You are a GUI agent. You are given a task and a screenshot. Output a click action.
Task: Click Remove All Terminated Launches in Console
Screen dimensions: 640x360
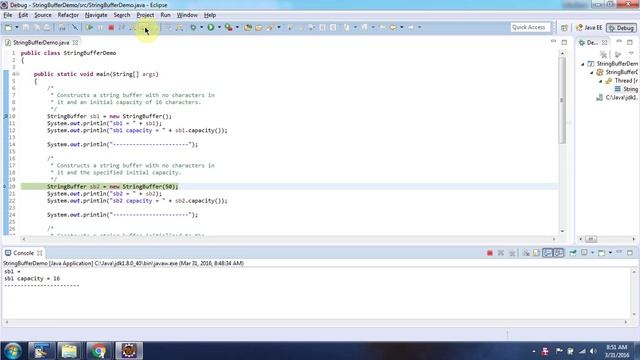512,253
